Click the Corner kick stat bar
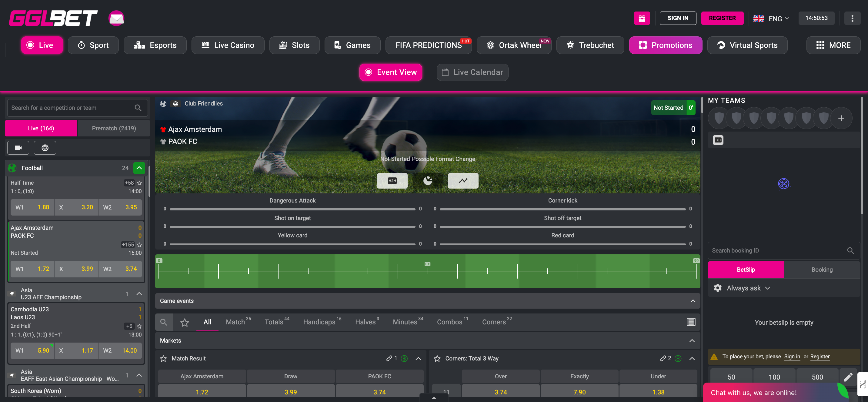 click(563, 209)
